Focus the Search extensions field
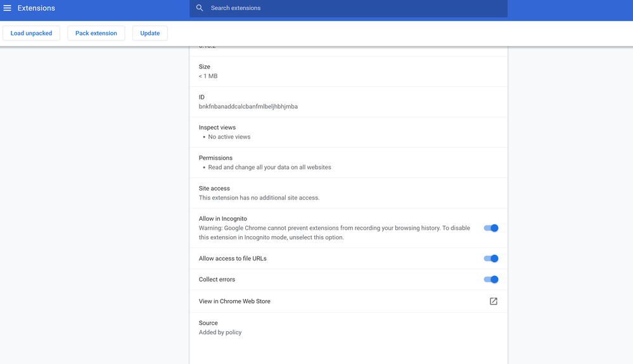This screenshot has height=364, width=633. pos(355,8)
